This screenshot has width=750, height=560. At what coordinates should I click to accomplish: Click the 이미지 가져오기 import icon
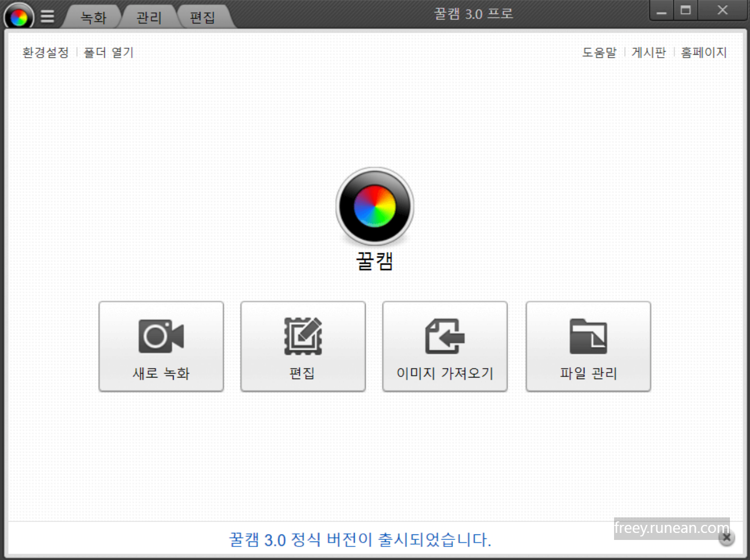click(x=444, y=336)
